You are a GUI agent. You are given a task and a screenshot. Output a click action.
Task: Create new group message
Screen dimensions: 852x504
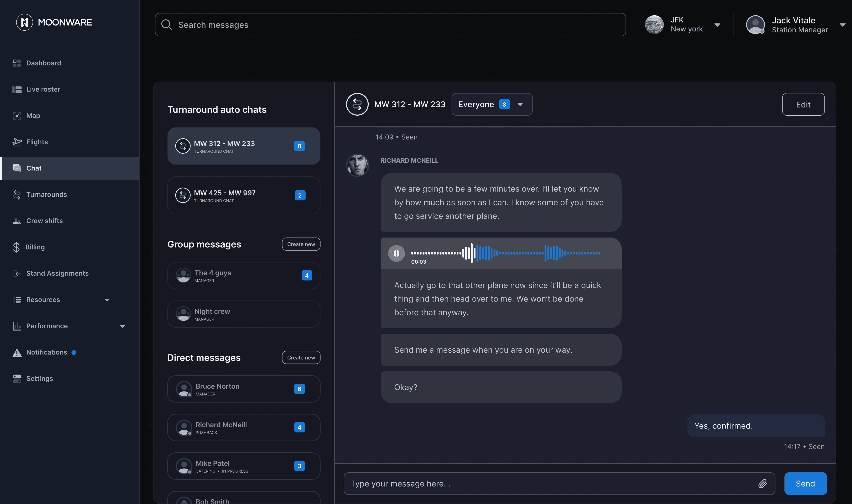click(301, 244)
